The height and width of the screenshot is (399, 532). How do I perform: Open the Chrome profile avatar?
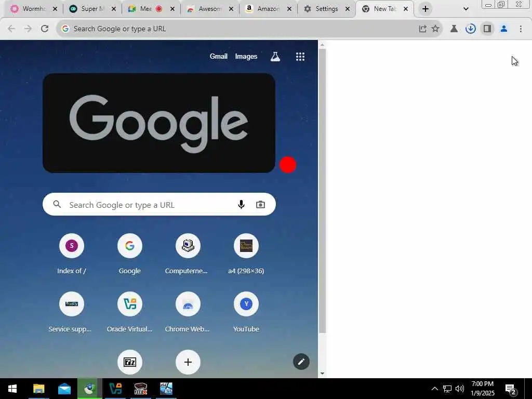[x=504, y=29]
